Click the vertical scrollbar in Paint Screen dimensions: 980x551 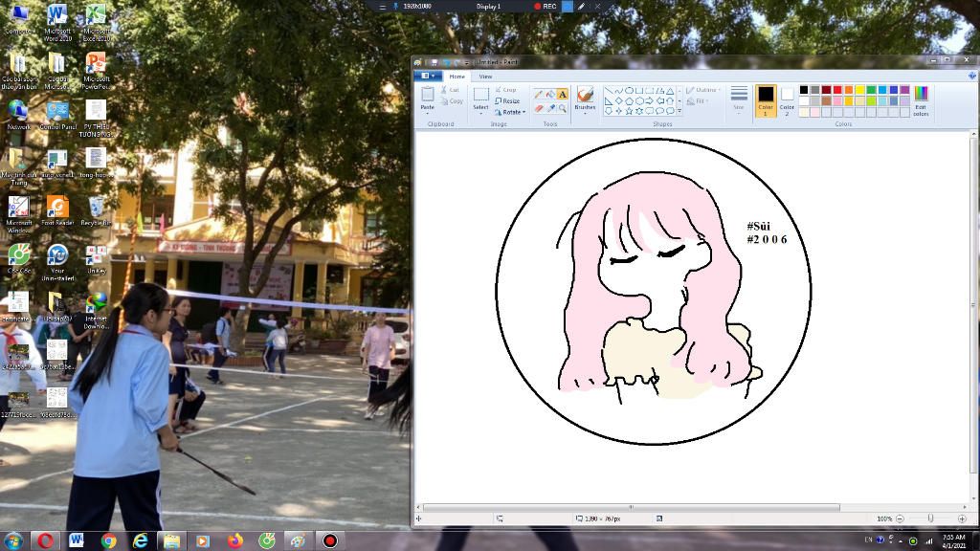[973, 305]
